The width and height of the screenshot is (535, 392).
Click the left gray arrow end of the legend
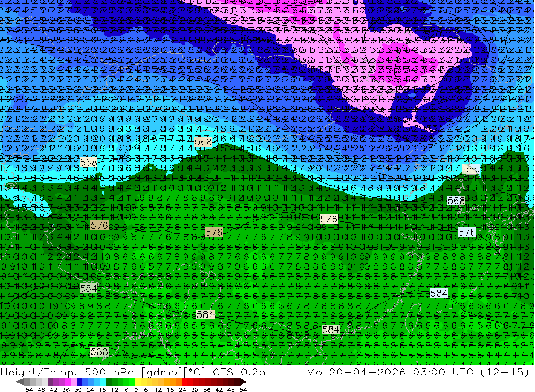point(19,382)
